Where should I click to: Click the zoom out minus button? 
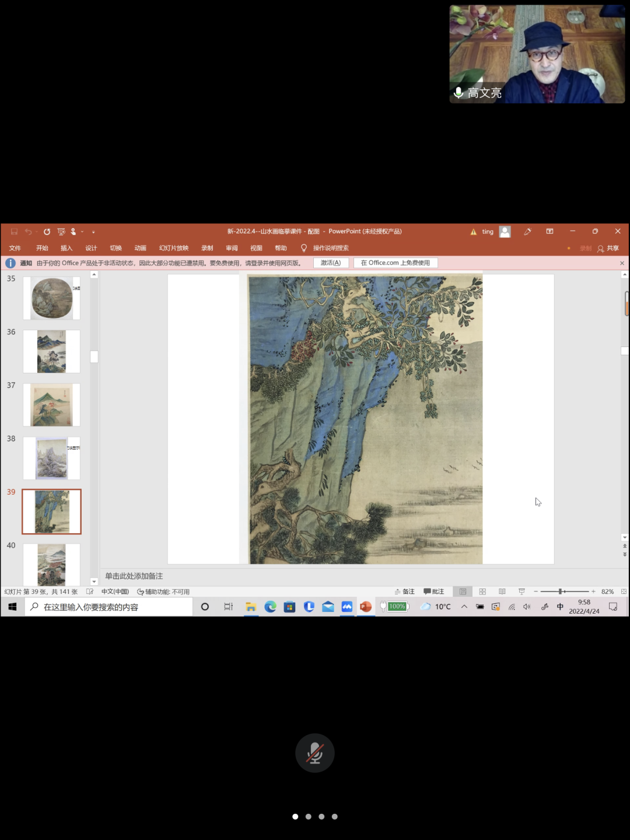pyautogui.click(x=535, y=591)
